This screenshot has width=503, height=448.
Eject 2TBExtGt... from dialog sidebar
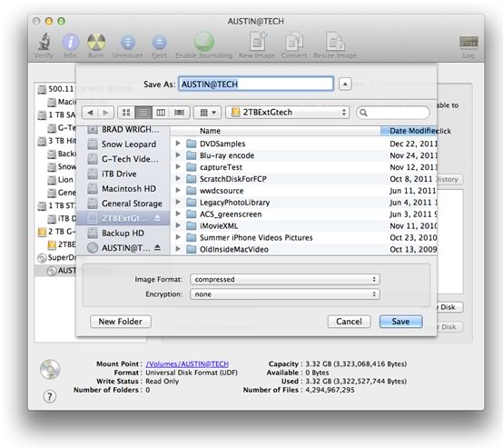157,218
